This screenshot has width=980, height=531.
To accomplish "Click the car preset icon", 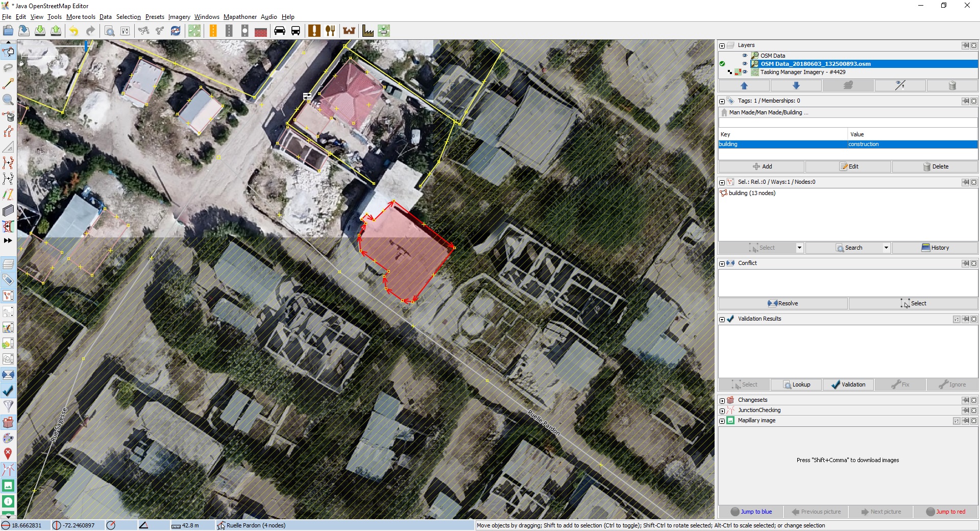I will (279, 31).
